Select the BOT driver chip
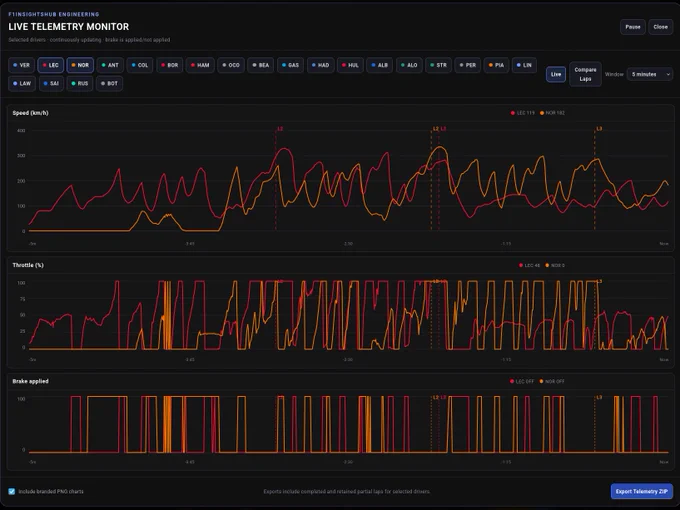 [109, 83]
